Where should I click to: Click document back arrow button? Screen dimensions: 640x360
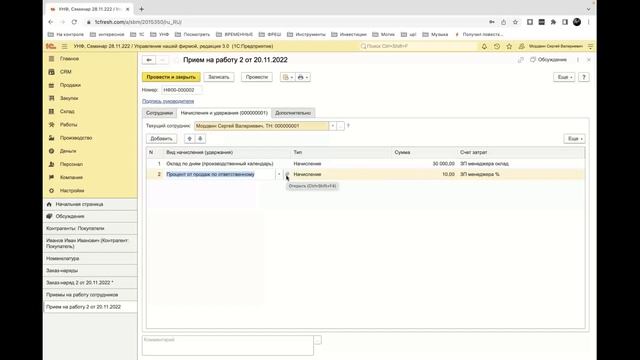click(x=149, y=60)
